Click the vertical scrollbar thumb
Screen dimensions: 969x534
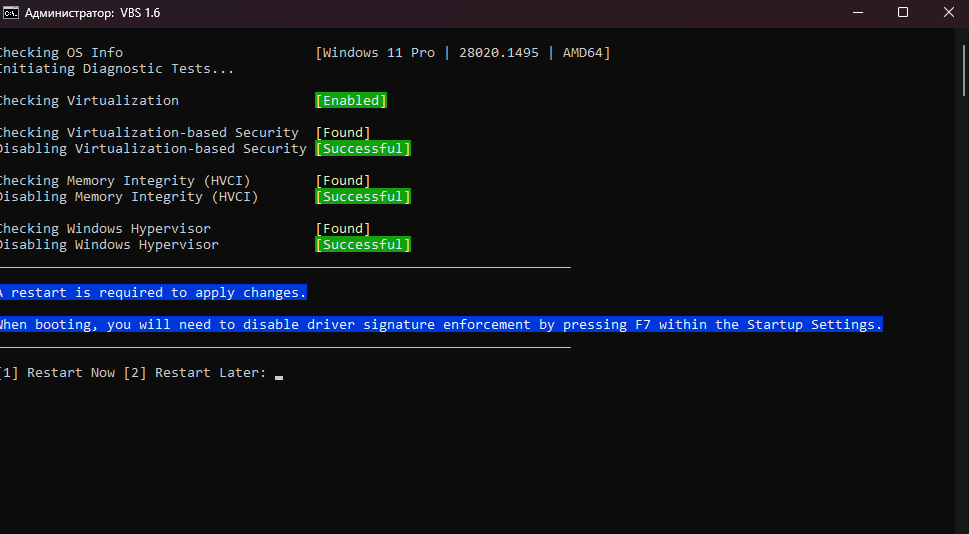point(965,69)
